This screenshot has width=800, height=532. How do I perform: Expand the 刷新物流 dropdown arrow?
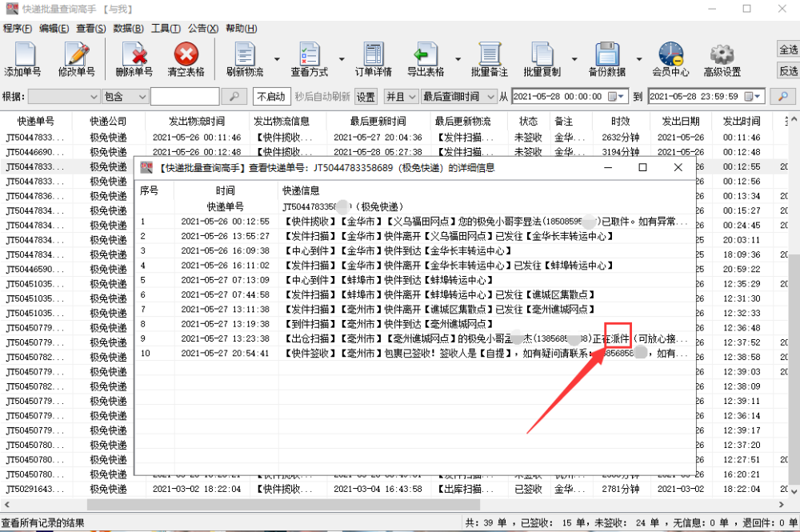tap(277, 60)
